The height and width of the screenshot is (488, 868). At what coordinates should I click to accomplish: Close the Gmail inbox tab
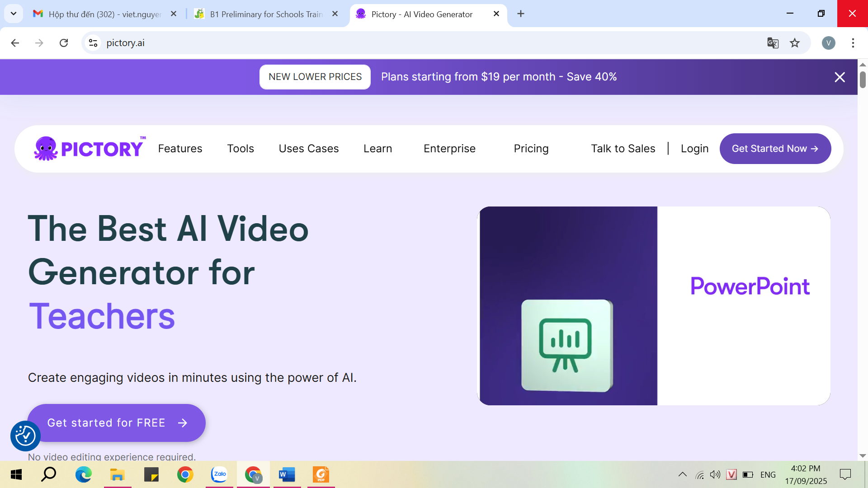(x=174, y=14)
